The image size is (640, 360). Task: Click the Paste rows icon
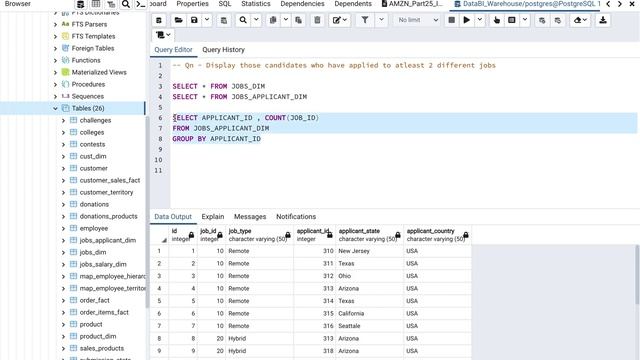(298, 20)
